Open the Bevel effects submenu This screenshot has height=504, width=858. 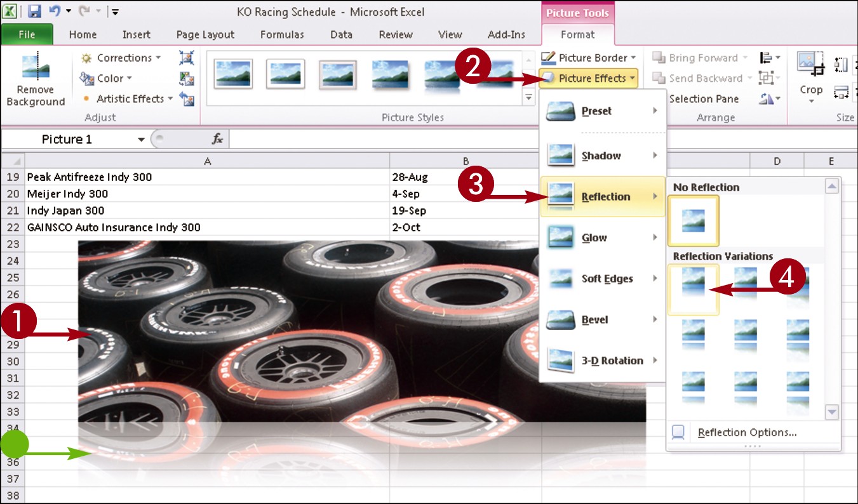tap(602, 320)
